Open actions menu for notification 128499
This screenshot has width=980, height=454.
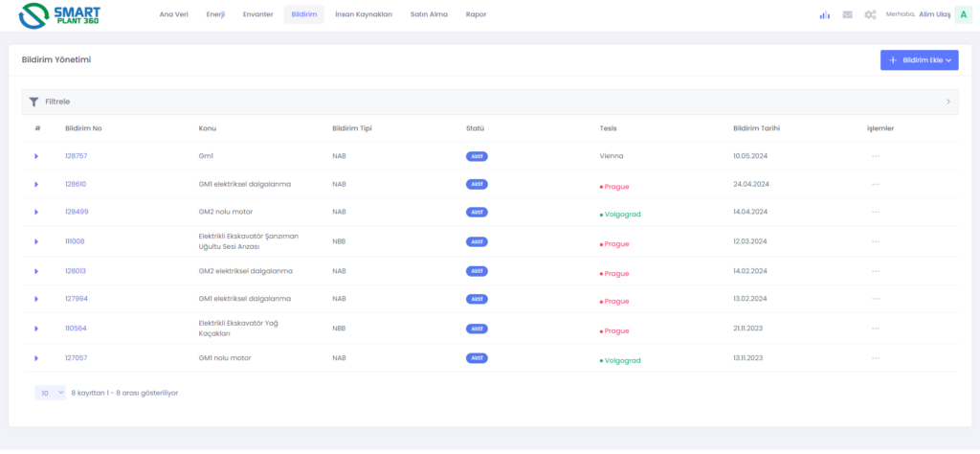[875, 212]
